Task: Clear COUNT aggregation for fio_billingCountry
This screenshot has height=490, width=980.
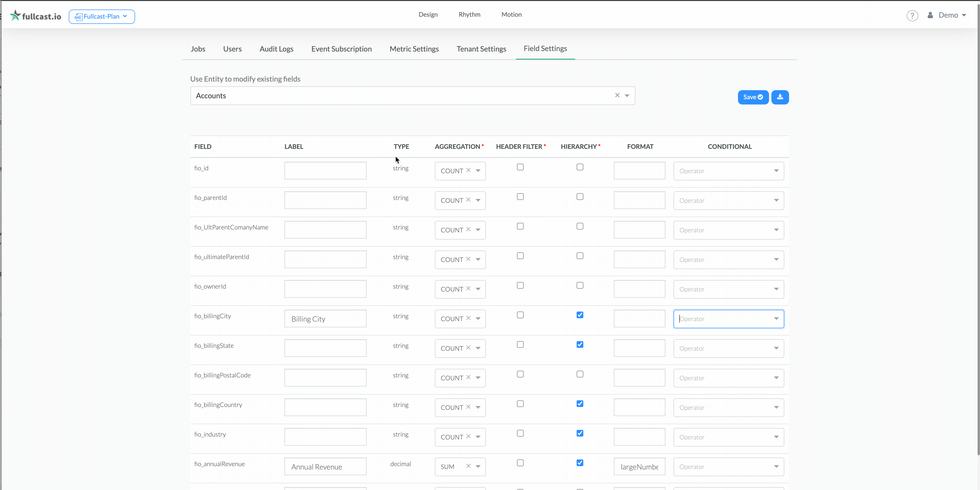Action: click(468, 407)
